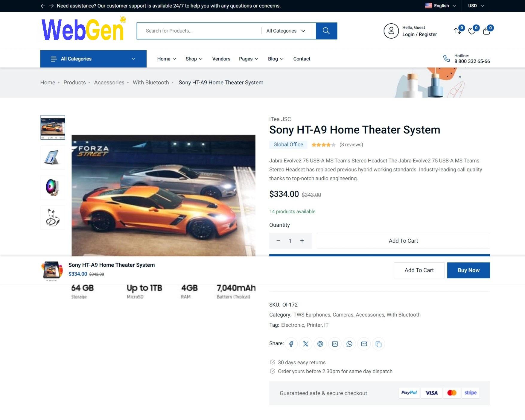
Task: Open the IT tag link
Action: click(326, 325)
